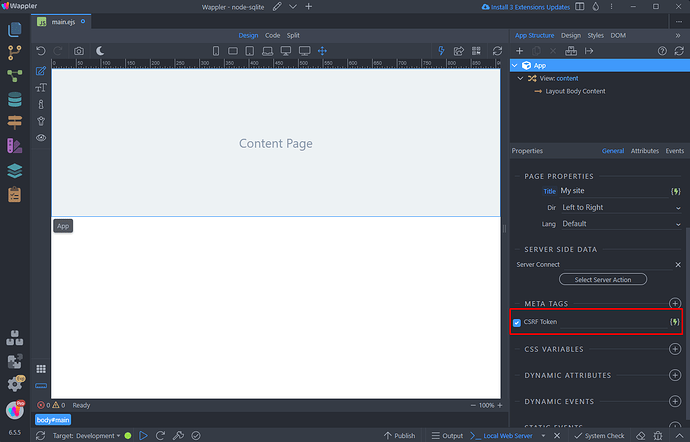The width and height of the screenshot is (690, 442).
Task: Switch to the Code view tab
Action: [272, 35]
